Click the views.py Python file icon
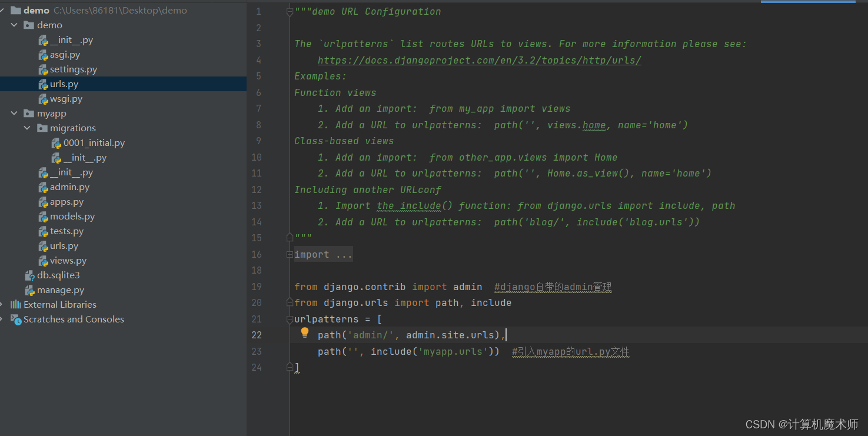This screenshot has height=436, width=868. click(43, 261)
